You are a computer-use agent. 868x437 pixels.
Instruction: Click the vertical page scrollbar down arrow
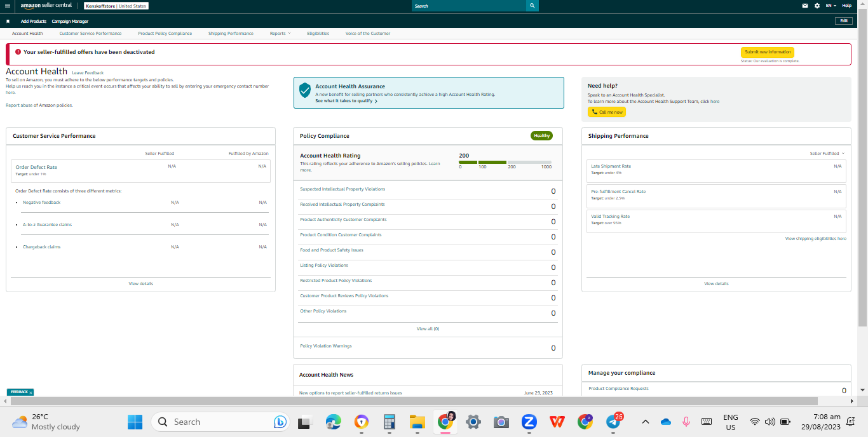click(863, 389)
